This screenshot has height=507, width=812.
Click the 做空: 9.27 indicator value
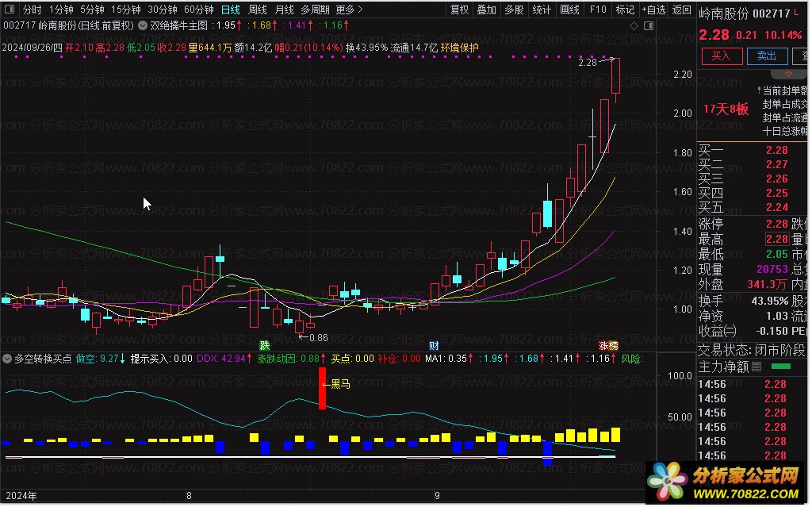pyautogui.click(x=101, y=359)
